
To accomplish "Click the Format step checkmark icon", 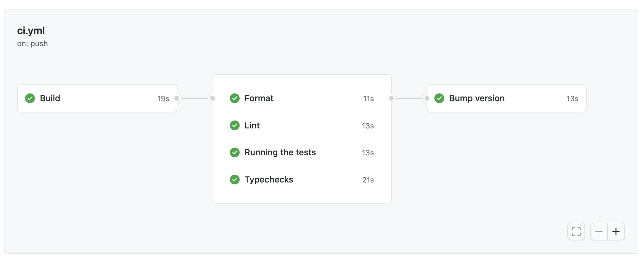I will [235, 98].
